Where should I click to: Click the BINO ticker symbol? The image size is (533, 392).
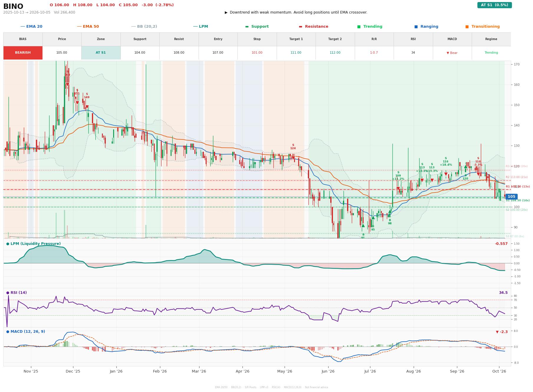[x=13, y=6]
